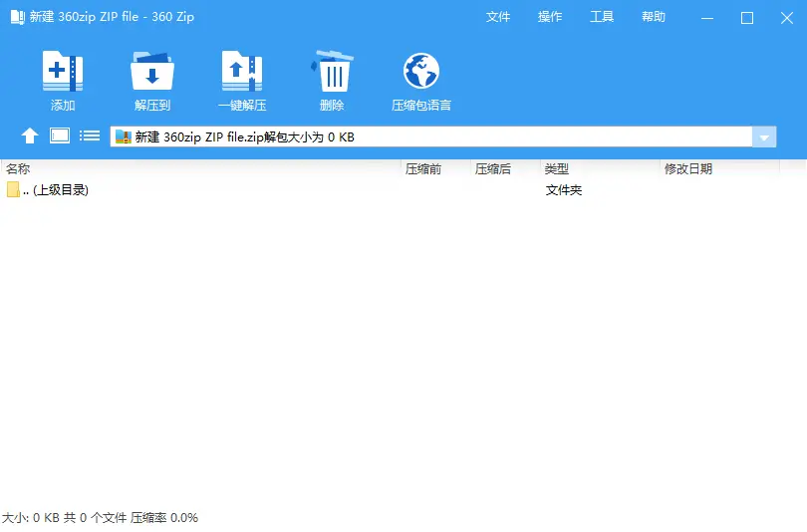The height and width of the screenshot is (532, 807).
Task: Switch to the list view icon
Action: (90, 135)
